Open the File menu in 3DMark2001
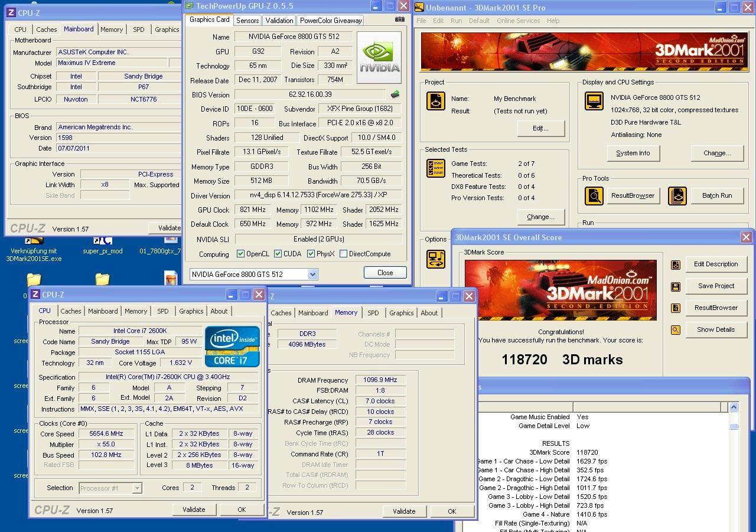 (x=421, y=21)
